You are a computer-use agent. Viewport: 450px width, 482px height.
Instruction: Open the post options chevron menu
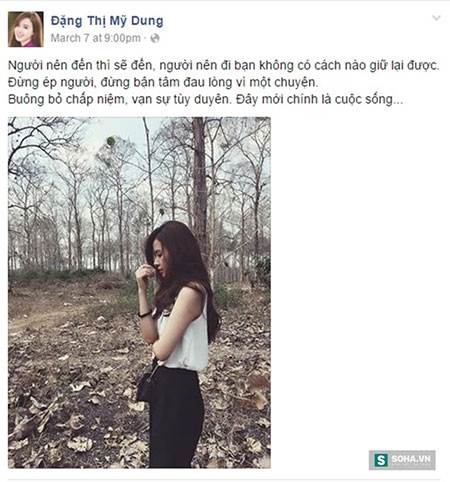click(x=436, y=18)
